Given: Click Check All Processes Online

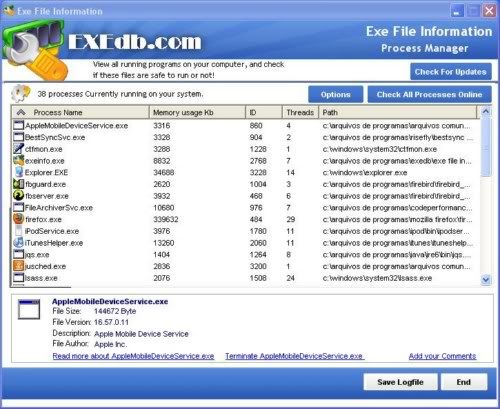Looking at the screenshot, I should (x=429, y=94).
